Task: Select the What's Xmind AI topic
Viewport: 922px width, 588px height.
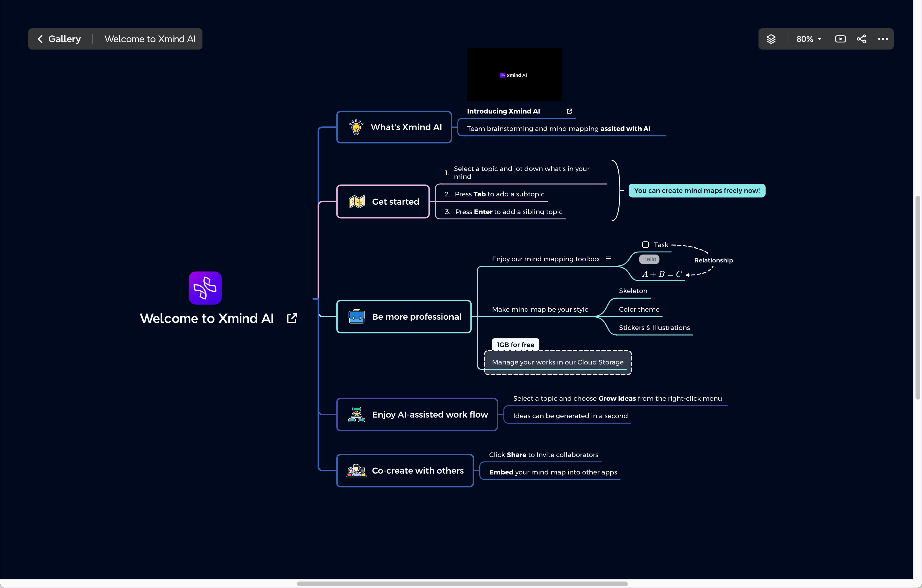Action: (394, 127)
